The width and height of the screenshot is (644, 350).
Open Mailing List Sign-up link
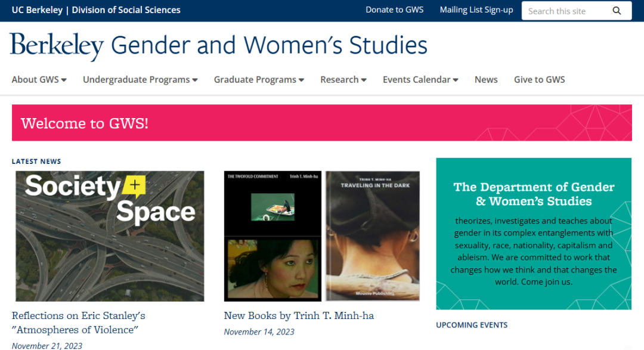(476, 10)
